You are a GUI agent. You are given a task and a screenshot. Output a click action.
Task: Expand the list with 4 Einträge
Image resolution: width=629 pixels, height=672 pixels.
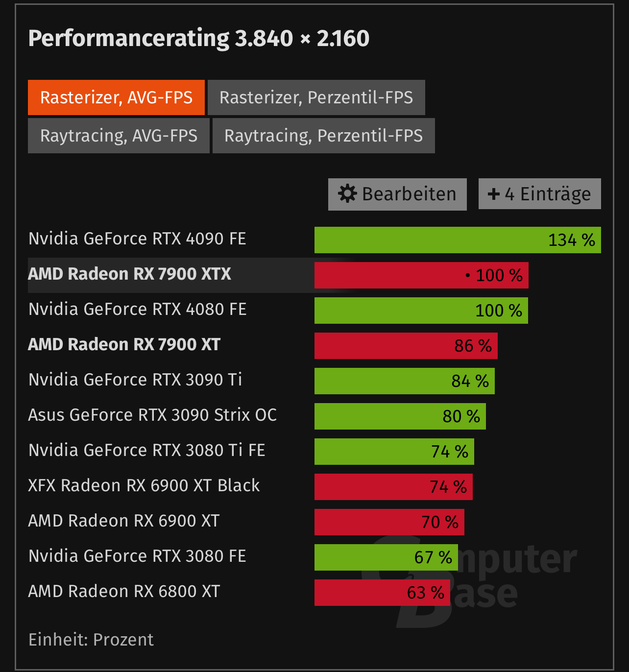(x=539, y=194)
